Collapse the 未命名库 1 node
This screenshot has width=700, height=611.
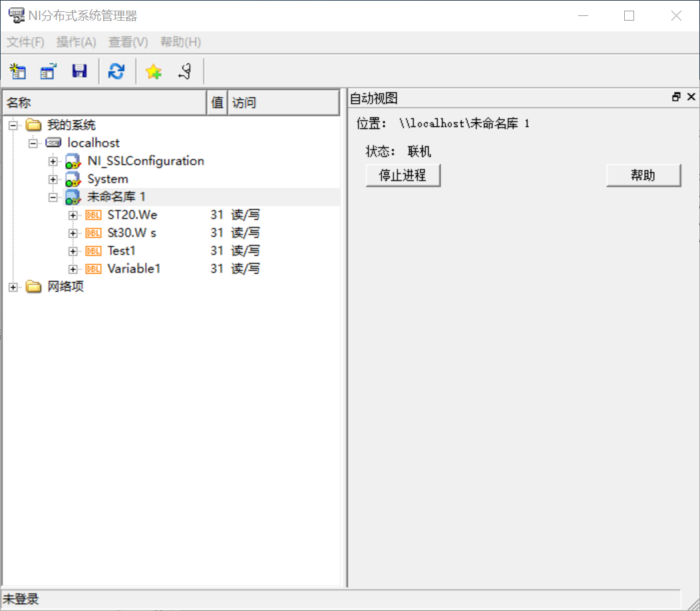click(x=53, y=198)
